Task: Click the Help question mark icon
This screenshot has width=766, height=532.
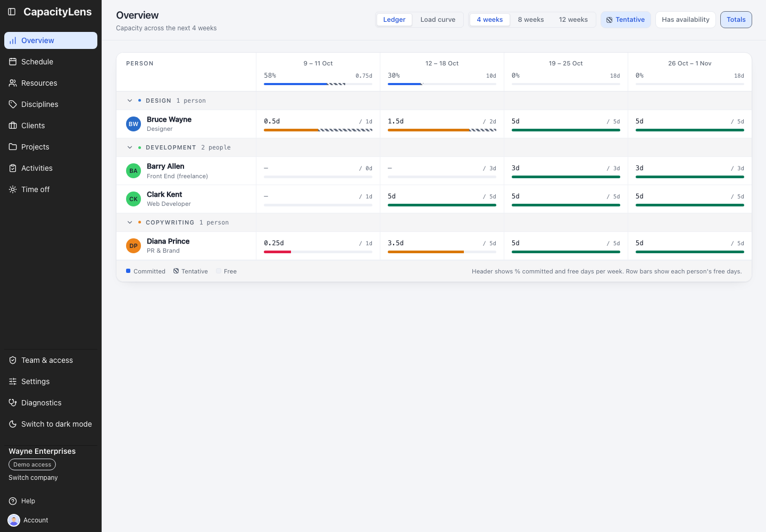Action: click(13, 501)
